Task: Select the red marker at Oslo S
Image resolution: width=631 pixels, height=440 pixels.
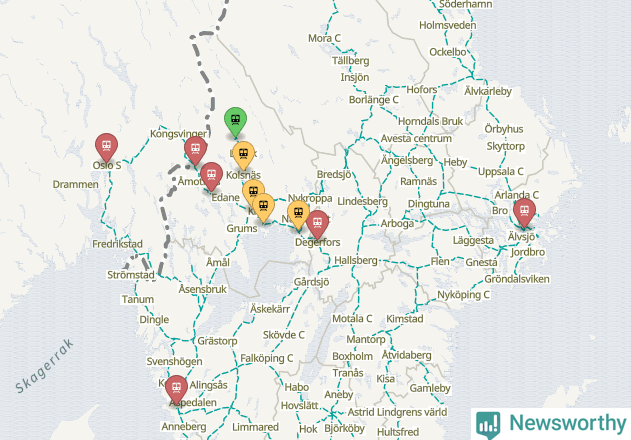Action: click(x=107, y=148)
